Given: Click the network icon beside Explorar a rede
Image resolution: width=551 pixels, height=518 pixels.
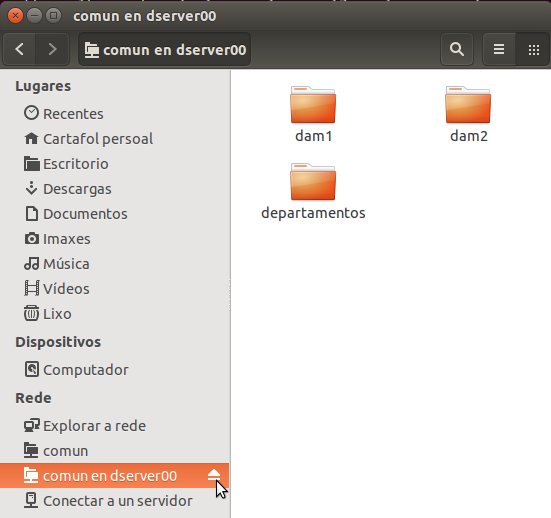Looking at the screenshot, I should pos(32,425).
